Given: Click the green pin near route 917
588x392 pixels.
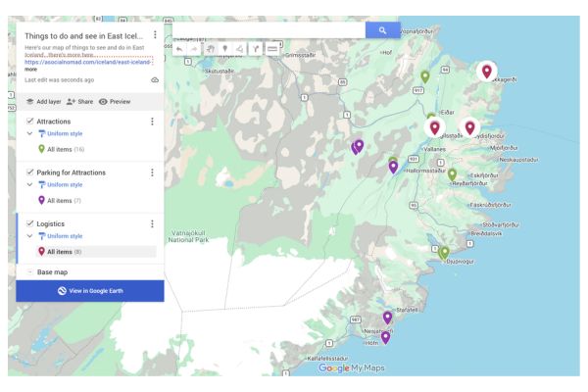Looking at the screenshot, I should click(x=425, y=76).
